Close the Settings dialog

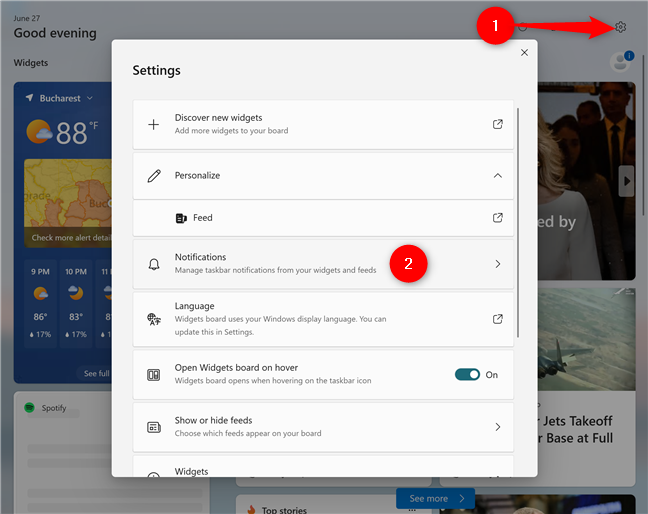point(524,52)
